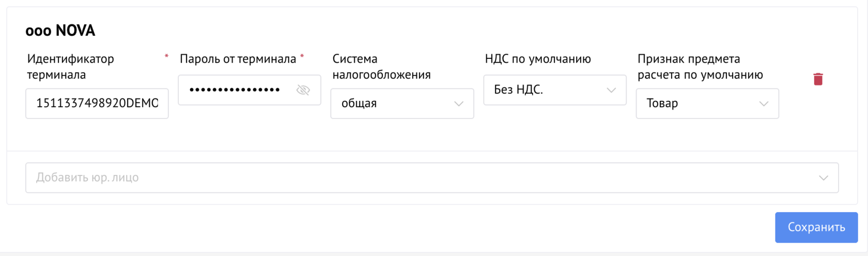Screen dimensions: 868x256
Task: Open VAT dropdown showing Без НДС.
Action: coord(555,90)
